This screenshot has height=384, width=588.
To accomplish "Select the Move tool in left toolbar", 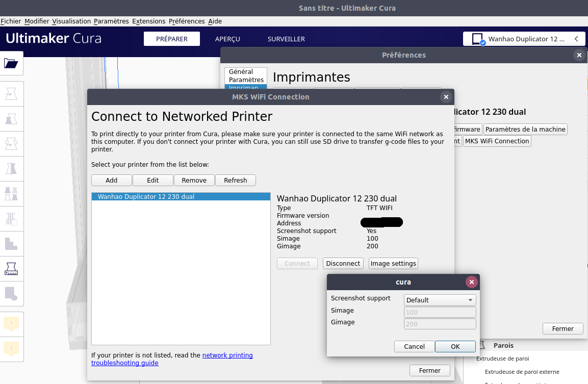I will pyautogui.click(x=11, y=94).
